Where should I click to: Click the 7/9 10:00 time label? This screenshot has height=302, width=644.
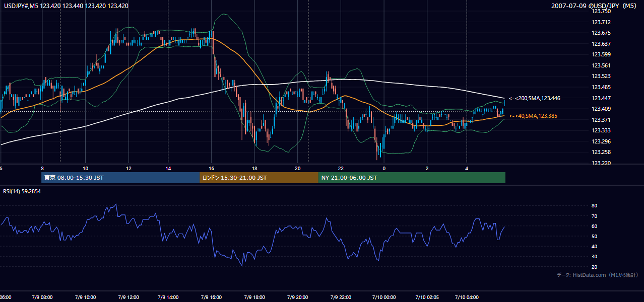(x=85, y=297)
